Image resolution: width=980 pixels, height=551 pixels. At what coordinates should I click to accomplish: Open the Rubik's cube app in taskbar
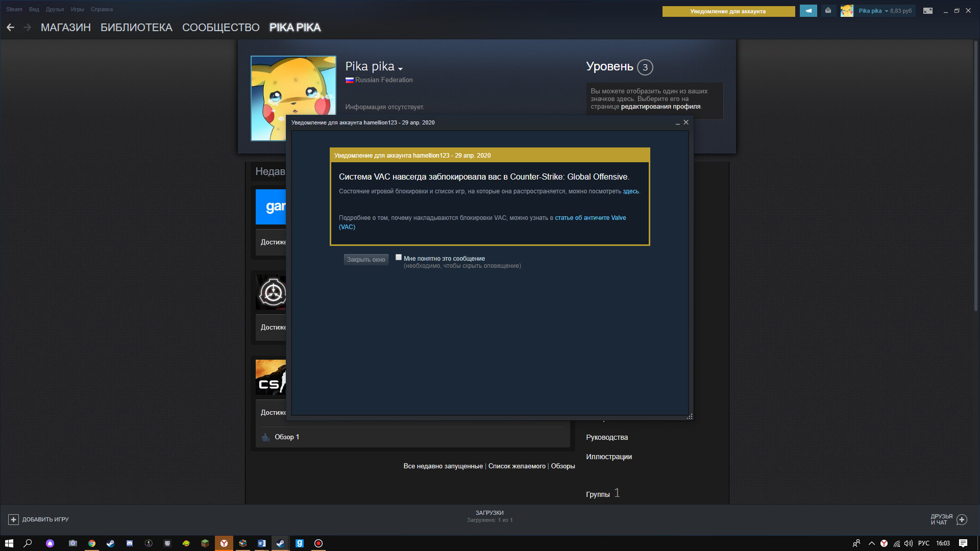pyautogui.click(x=243, y=543)
